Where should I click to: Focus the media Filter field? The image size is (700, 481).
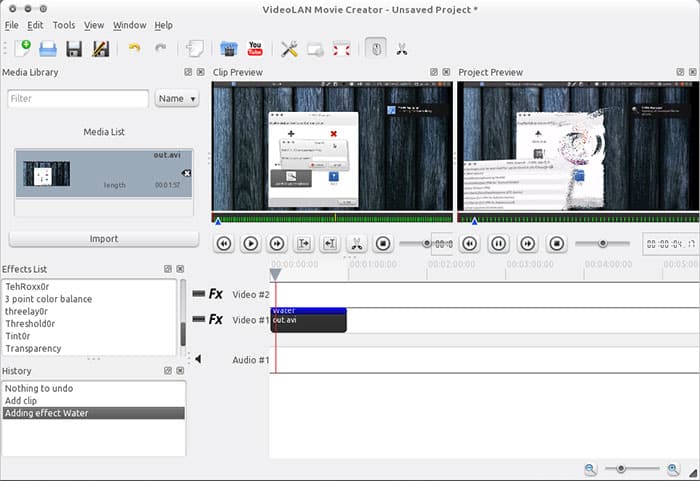(x=78, y=99)
